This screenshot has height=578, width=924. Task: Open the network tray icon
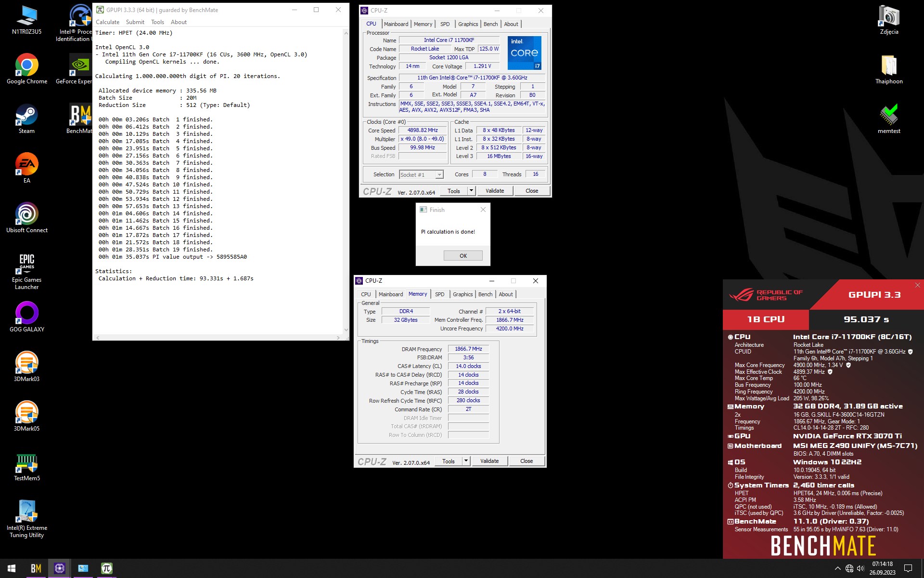click(849, 568)
